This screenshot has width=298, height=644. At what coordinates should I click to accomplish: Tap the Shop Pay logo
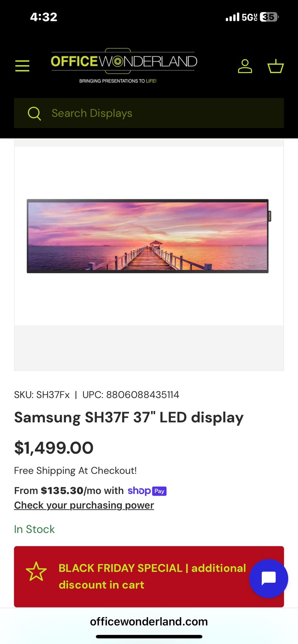pyautogui.click(x=147, y=491)
